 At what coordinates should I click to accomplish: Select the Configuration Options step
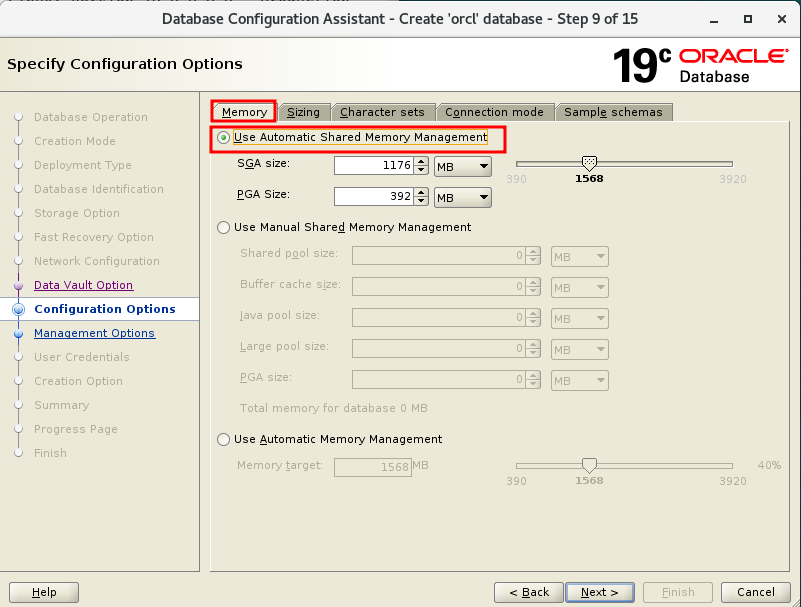[105, 309]
